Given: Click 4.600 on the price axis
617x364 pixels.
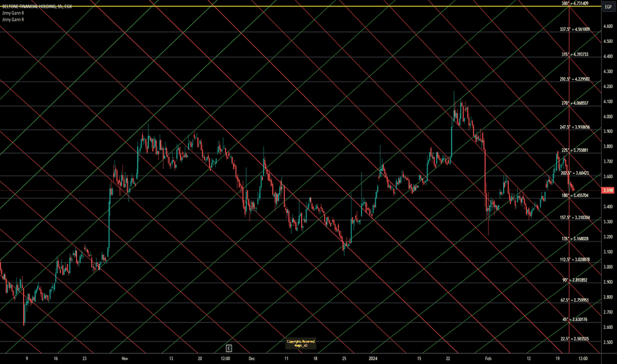Looking at the screenshot, I should tap(608, 26).
